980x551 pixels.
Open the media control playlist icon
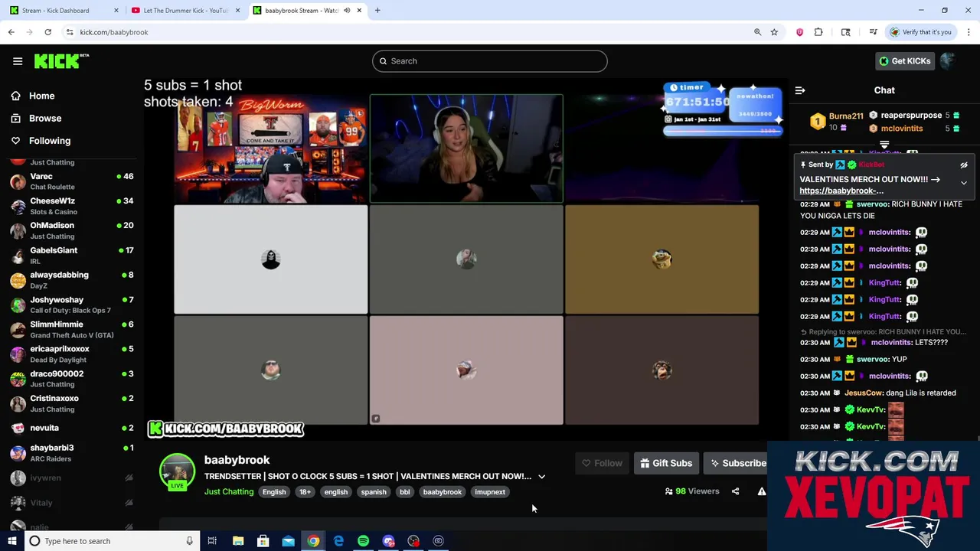coord(873,32)
